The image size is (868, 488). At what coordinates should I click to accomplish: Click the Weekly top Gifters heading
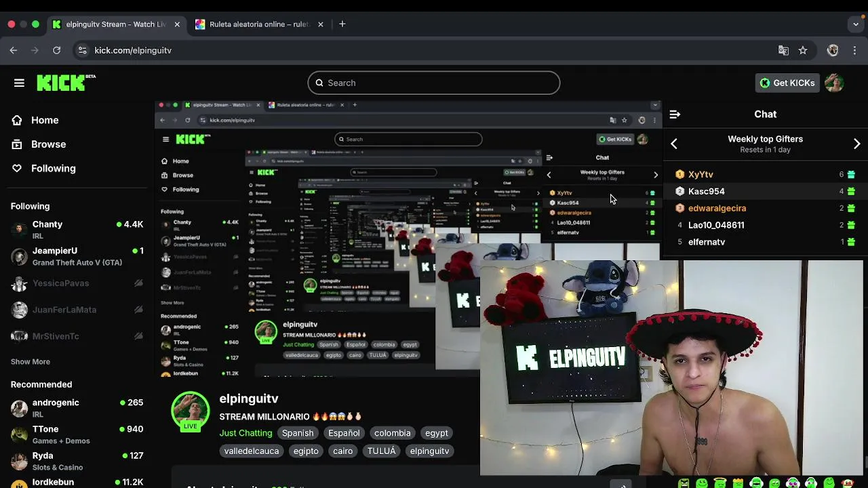(x=765, y=139)
